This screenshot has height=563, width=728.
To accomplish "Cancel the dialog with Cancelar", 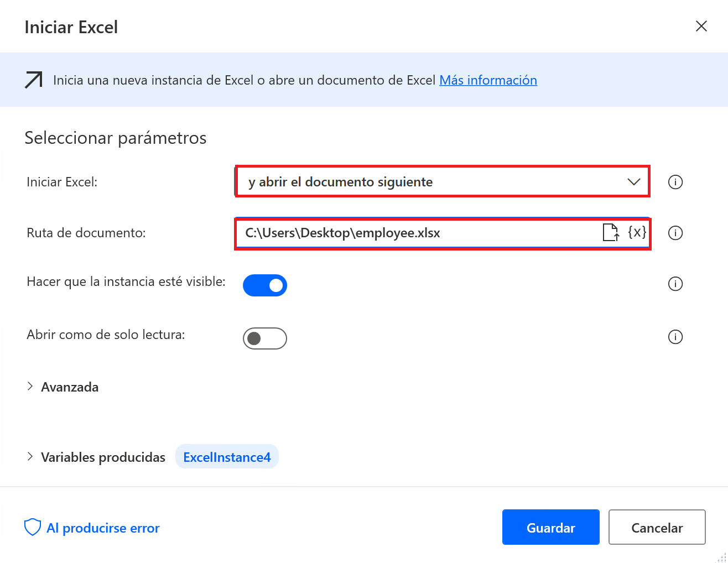I will [657, 527].
